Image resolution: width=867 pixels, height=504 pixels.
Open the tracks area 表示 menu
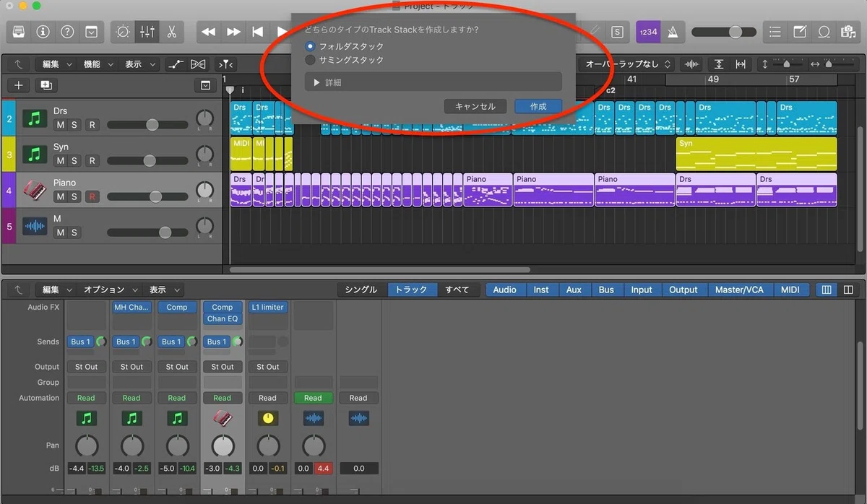(139, 64)
